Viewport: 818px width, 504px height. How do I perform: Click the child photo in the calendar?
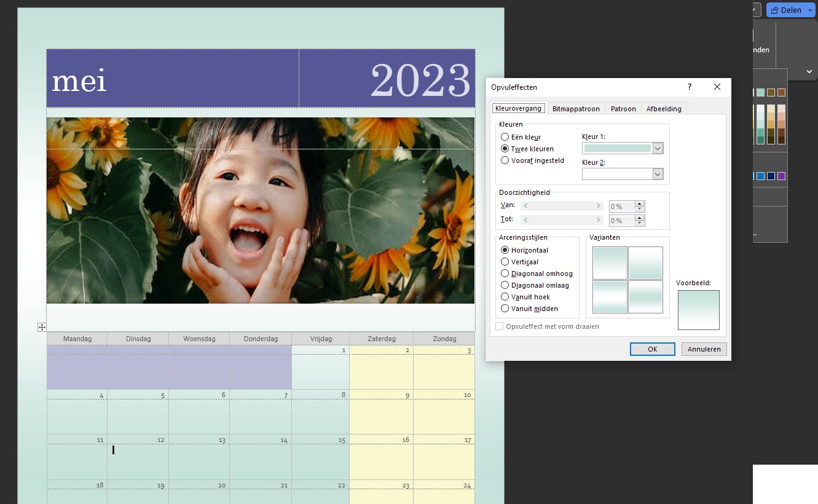[261, 210]
